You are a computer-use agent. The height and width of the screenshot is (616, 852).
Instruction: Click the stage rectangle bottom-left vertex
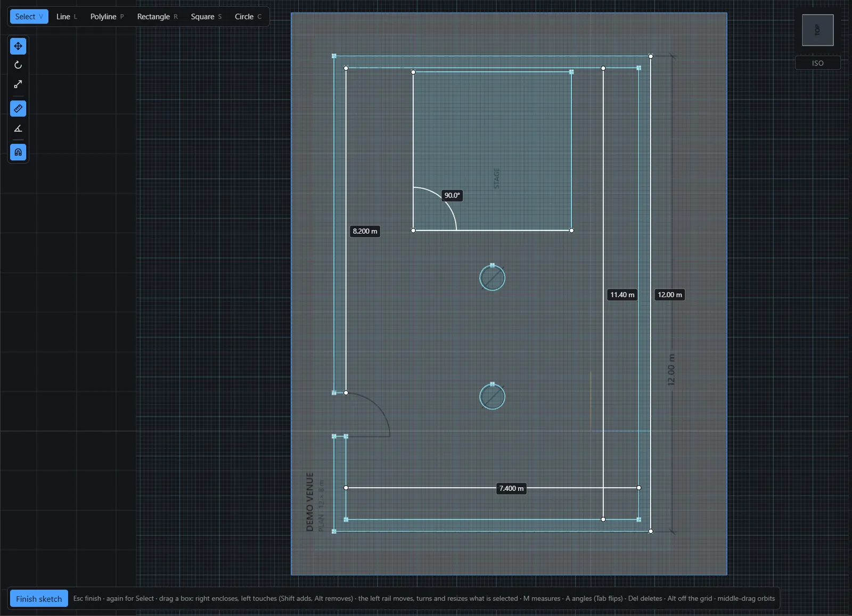coord(413,231)
